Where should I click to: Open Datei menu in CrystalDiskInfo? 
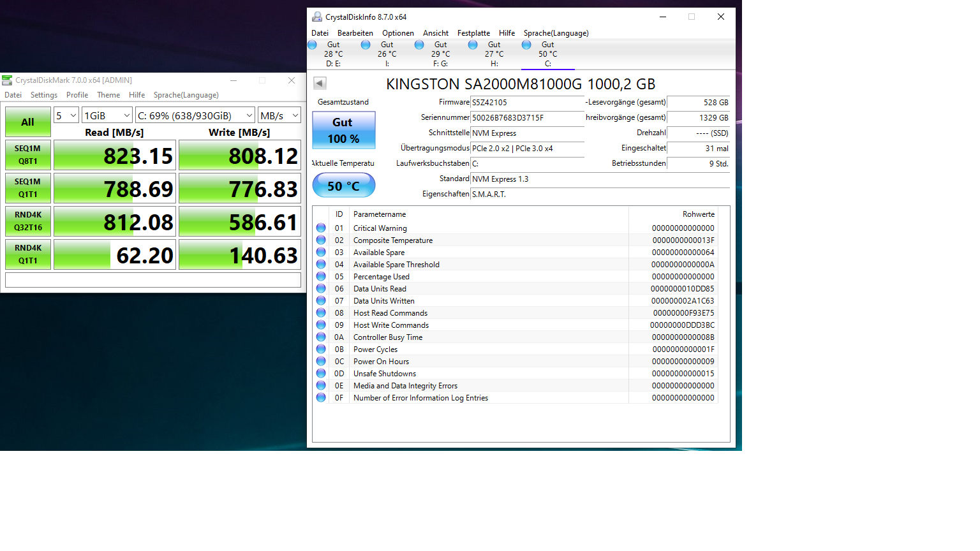click(x=320, y=33)
